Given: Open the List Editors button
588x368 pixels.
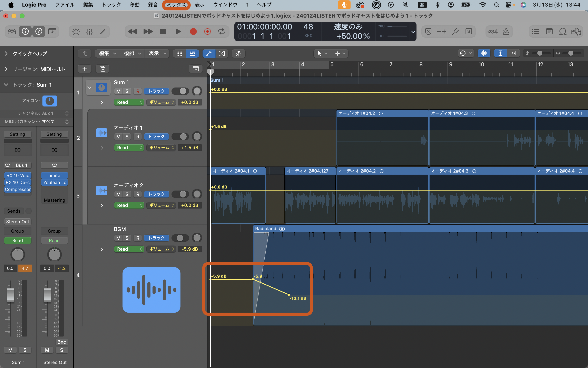Looking at the screenshot, I should tap(536, 32).
